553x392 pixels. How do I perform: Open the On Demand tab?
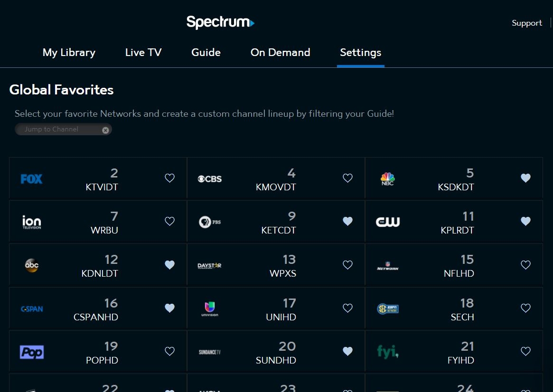(280, 53)
